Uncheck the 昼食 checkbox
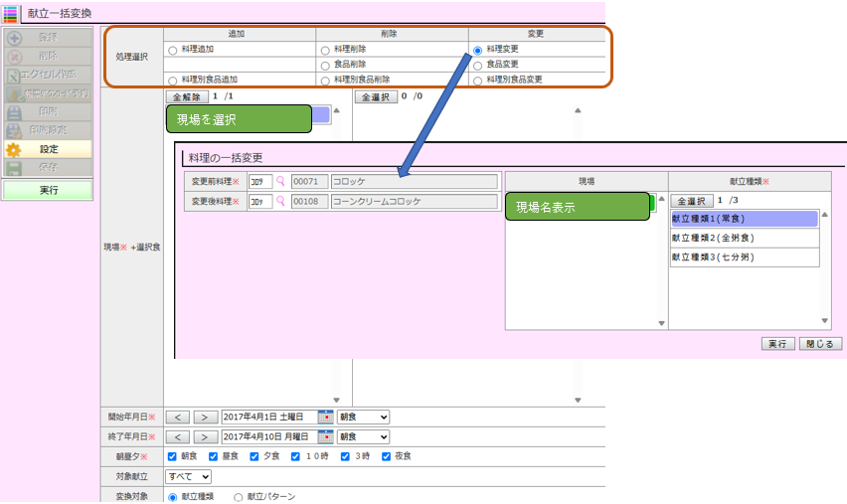 [x=215, y=456]
